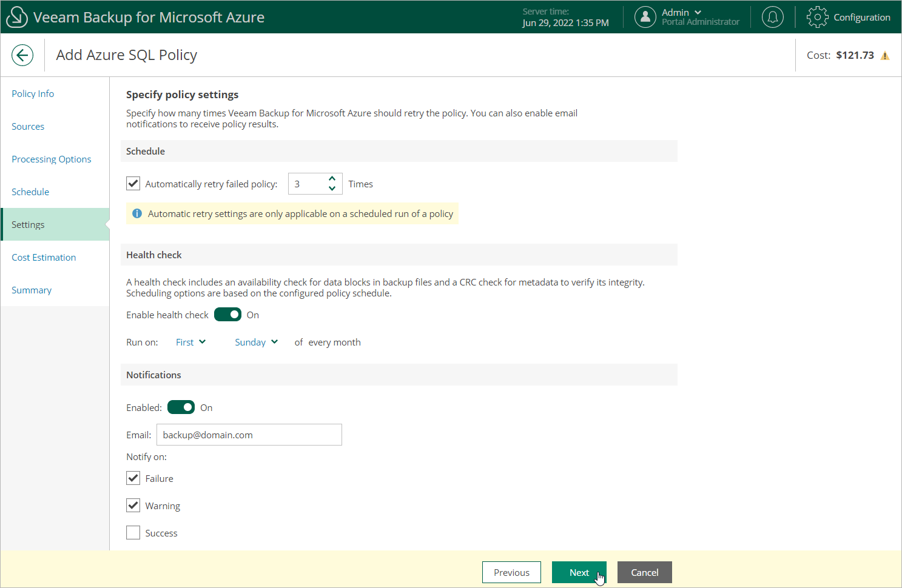Click the Admin user avatar icon

645,17
